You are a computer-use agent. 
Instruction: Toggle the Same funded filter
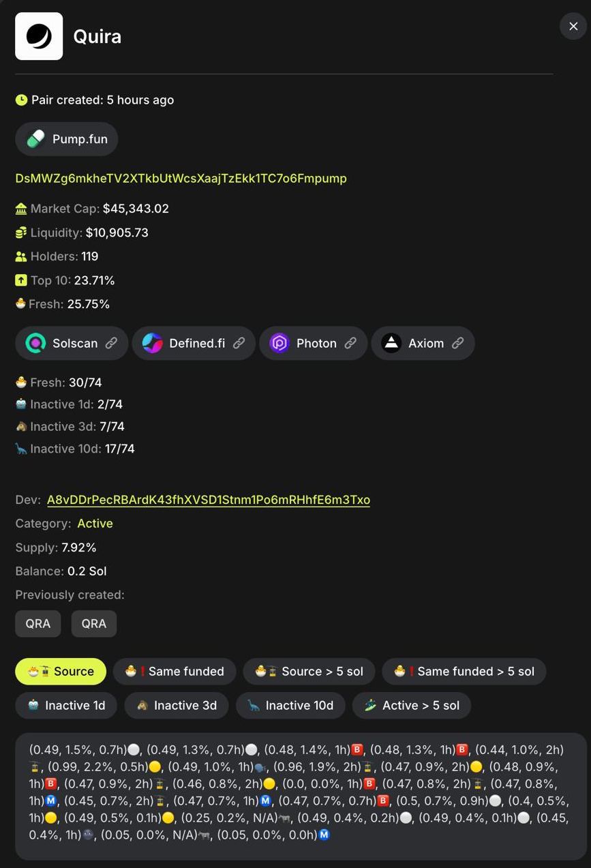[x=175, y=672]
